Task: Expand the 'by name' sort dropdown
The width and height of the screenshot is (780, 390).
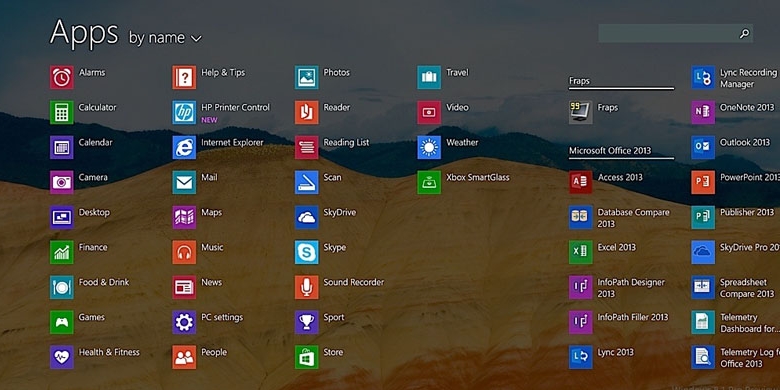Action: pos(165,38)
